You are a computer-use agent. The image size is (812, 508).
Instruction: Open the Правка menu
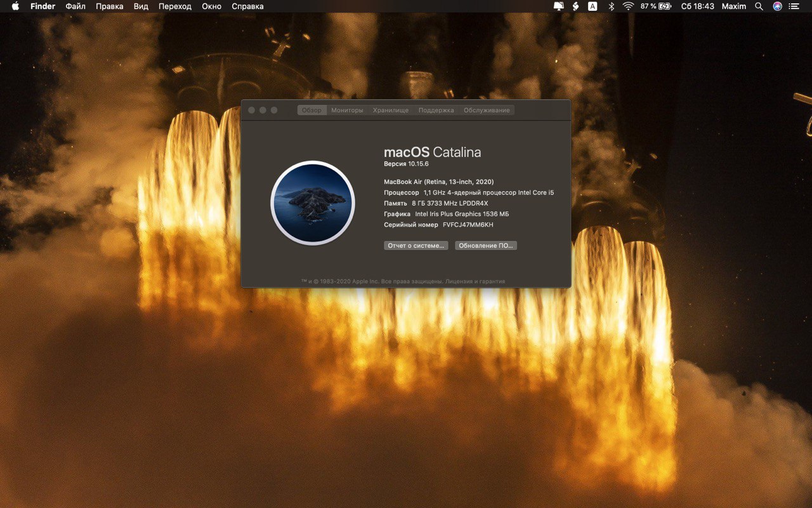(110, 6)
